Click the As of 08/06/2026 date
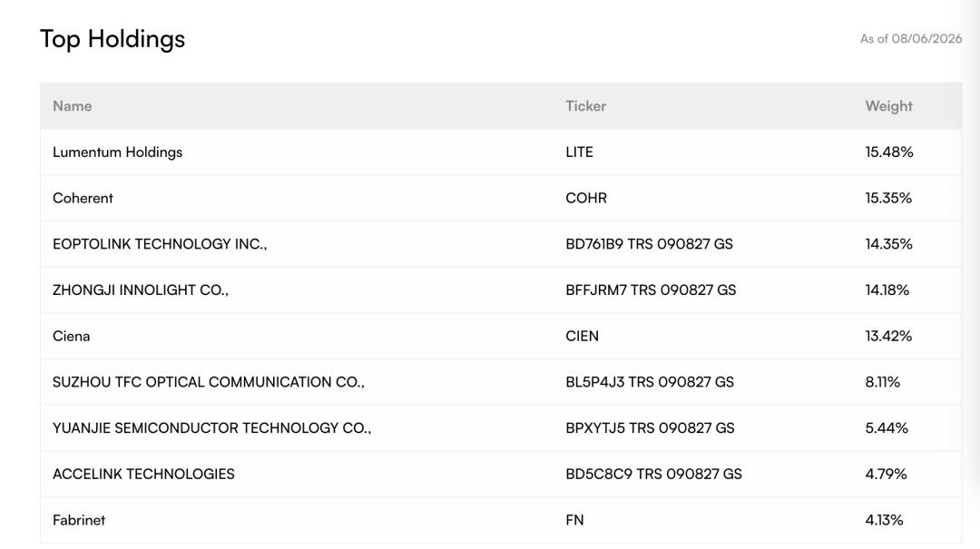The image size is (980, 549). (x=911, y=39)
